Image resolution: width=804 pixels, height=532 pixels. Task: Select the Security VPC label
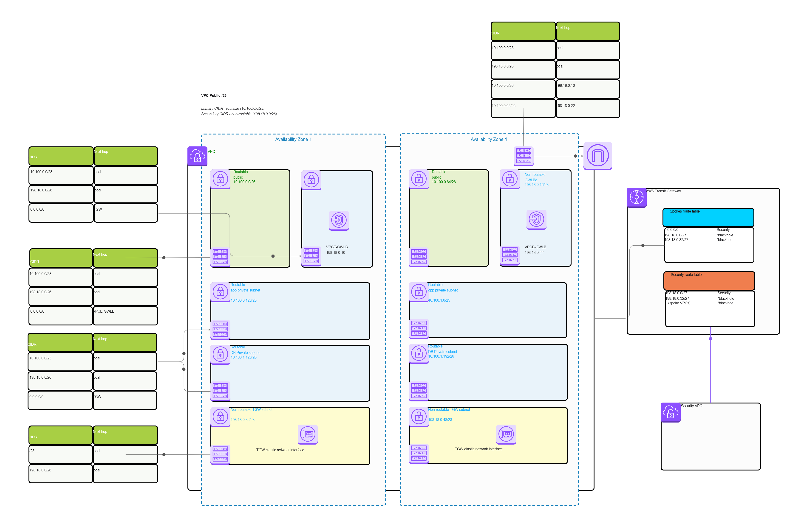(691, 406)
